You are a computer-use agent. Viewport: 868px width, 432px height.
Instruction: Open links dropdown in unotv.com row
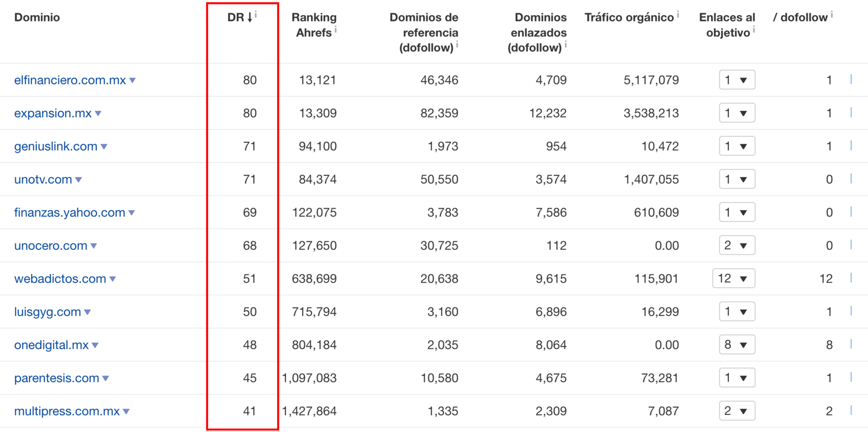pyautogui.click(x=737, y=179)
